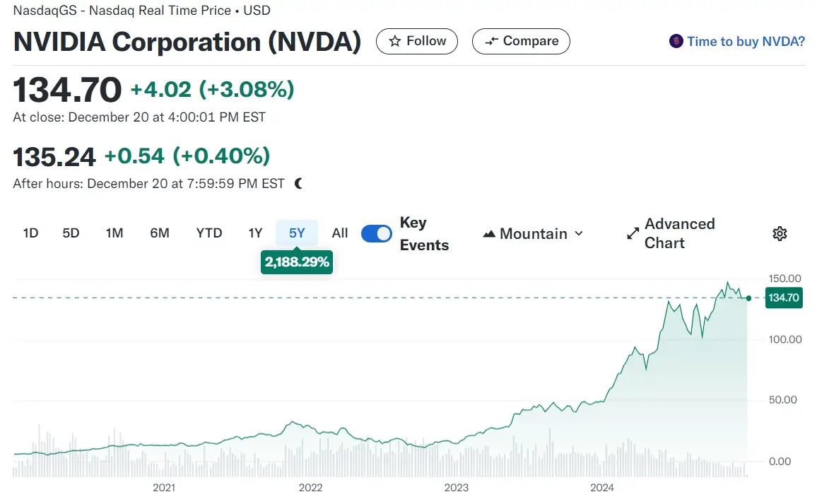The height and width of the screenshot is (504, 817).
Task: Click the Advanced Chart expand icon
Action: click(633, 233)
